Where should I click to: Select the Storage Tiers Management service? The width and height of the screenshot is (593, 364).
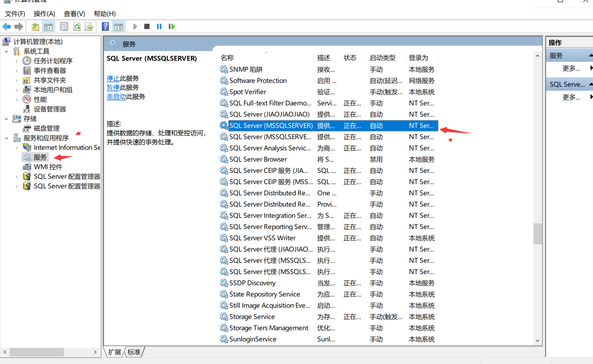(328, 328)
